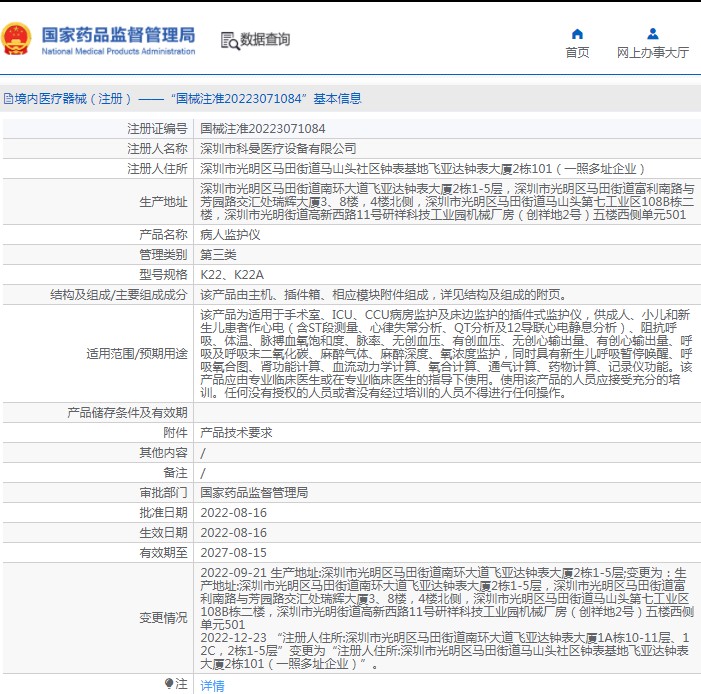Click the data query magnifier icon
Viewport: 701px width, 694px height.
tap(229, 40)
